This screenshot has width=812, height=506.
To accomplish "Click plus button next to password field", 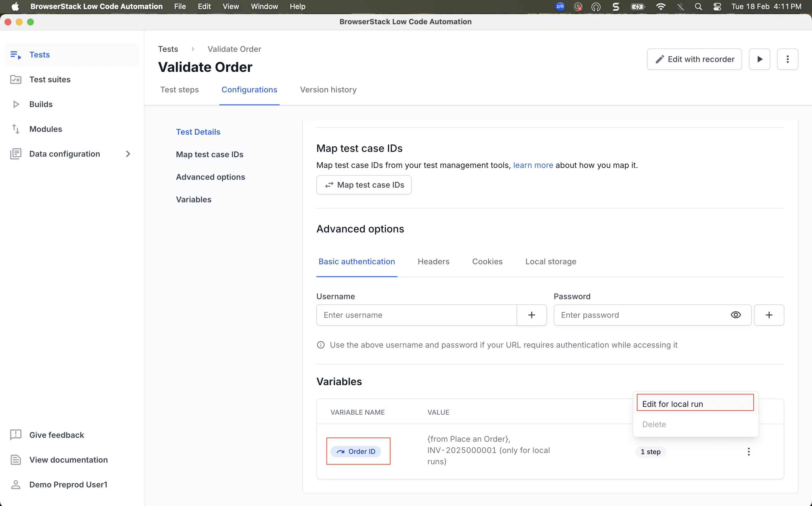I will pos(769,315).
